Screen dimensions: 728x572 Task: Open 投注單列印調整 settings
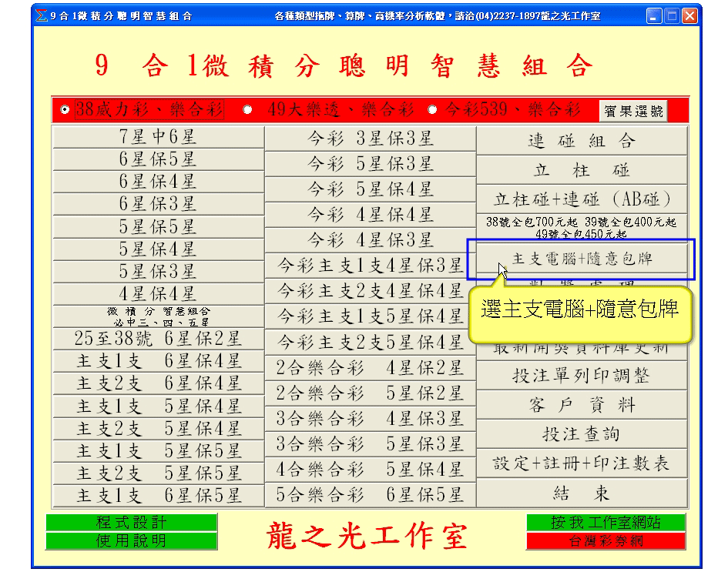tap(582, 376)
